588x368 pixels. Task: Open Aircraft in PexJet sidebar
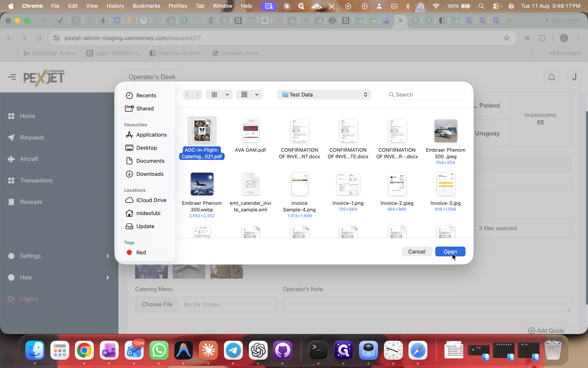point(29,159)
